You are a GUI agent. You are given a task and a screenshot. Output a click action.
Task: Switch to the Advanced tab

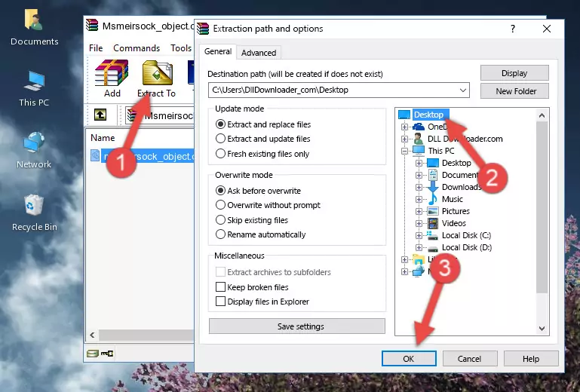tap(259, 53)
